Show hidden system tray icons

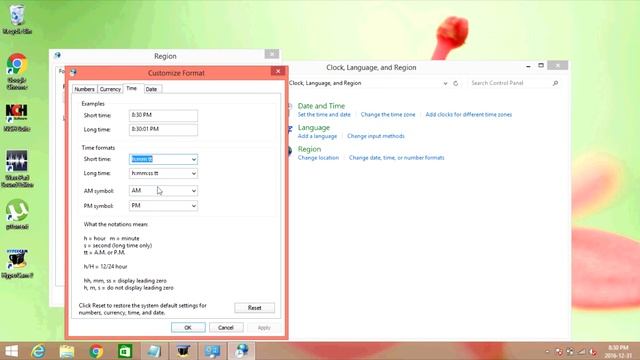[547, 351]
